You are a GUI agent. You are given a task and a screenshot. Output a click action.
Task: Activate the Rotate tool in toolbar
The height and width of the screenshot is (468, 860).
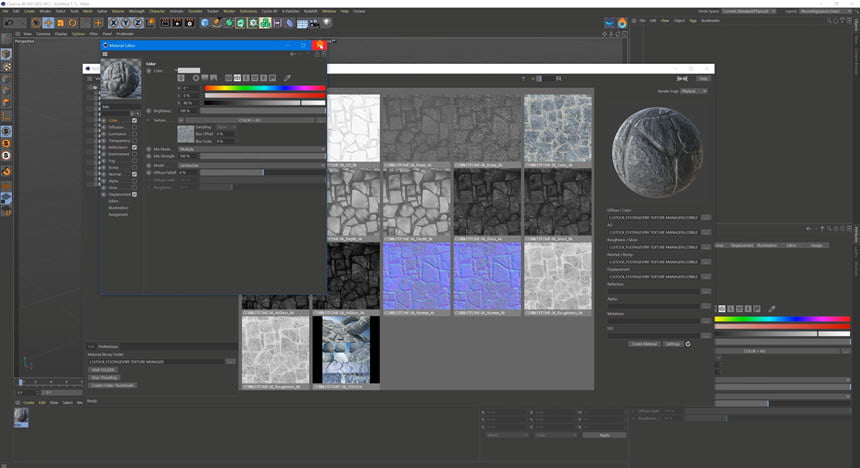point(72,23)
